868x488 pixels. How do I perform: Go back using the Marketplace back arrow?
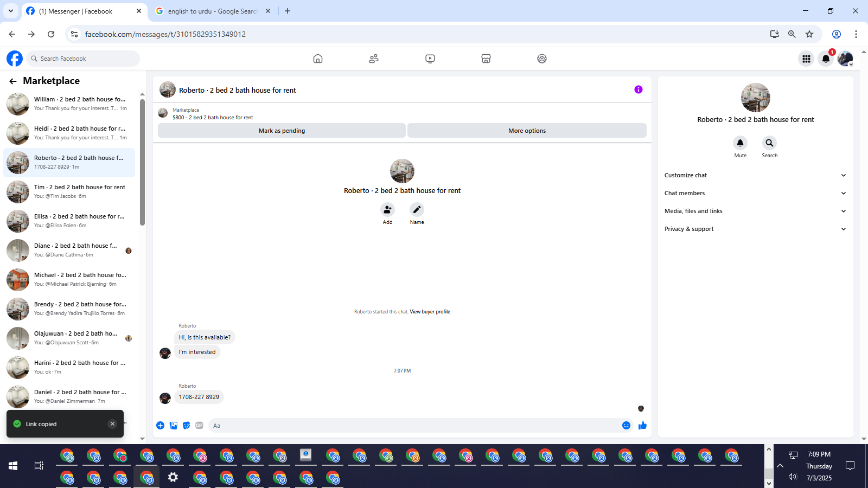click(x=13, y=81)
